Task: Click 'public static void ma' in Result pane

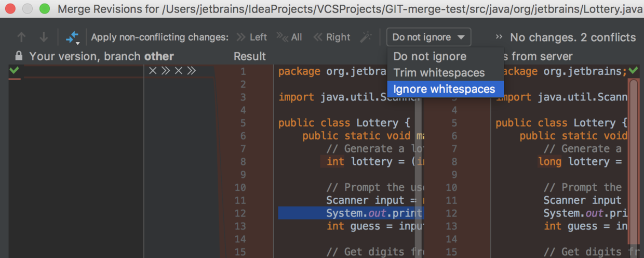Action: (363, 136)
